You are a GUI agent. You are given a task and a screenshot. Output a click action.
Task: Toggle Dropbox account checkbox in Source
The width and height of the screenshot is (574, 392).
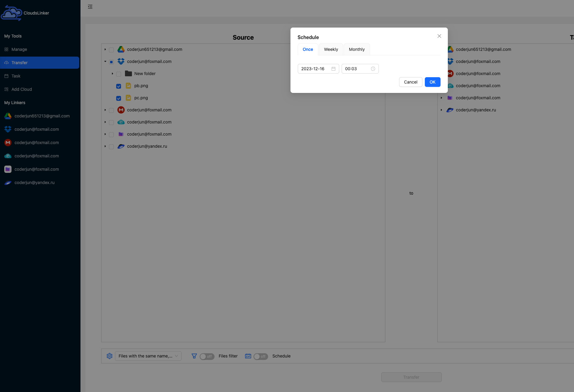click(x=111, y=62)
